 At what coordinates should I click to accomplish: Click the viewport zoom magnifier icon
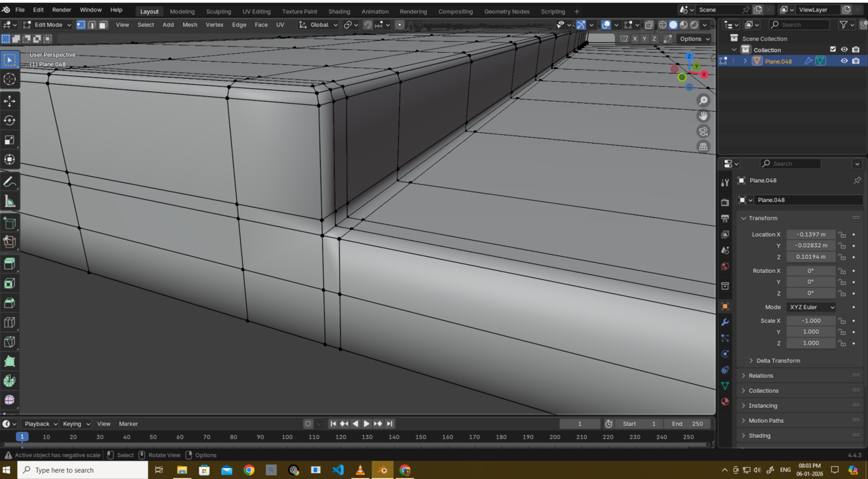click(x=703, y=100)
